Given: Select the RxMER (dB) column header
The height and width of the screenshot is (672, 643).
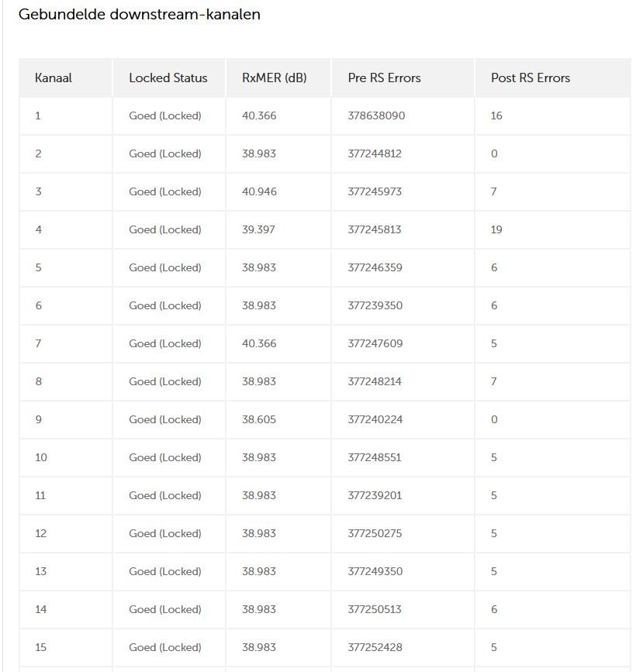Looking at the screenshot, I should (275, 78).
